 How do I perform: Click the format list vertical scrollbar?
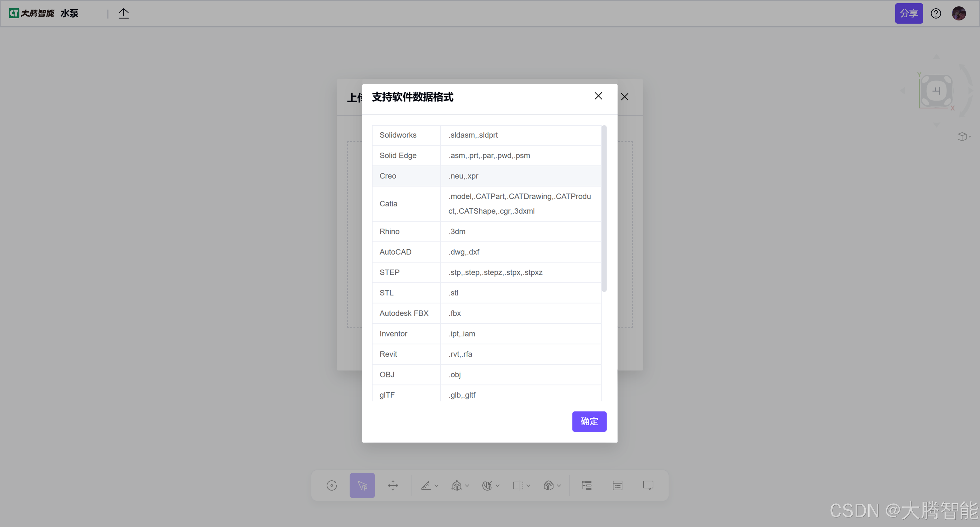point(604,209)
